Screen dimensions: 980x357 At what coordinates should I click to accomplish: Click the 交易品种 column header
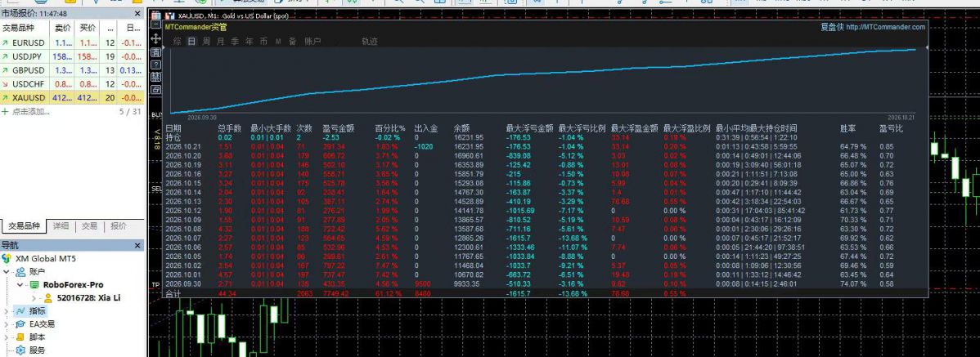[17, 28]
